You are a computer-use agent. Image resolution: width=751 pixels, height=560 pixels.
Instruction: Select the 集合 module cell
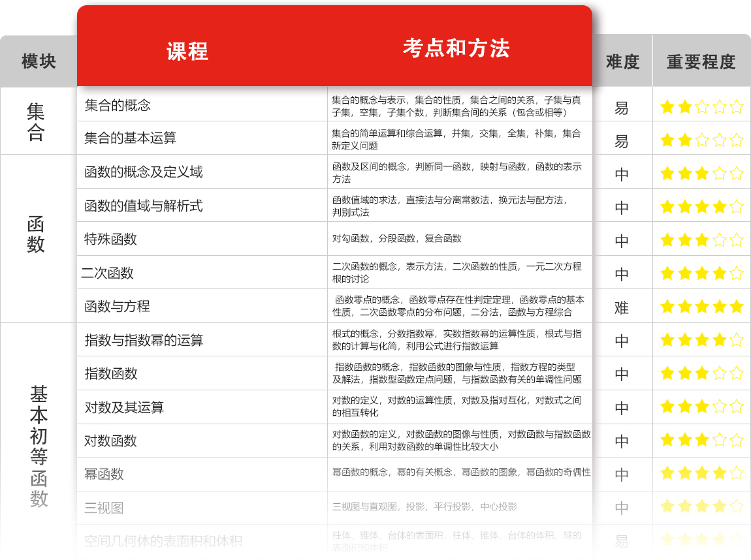[x=36, y=121]
